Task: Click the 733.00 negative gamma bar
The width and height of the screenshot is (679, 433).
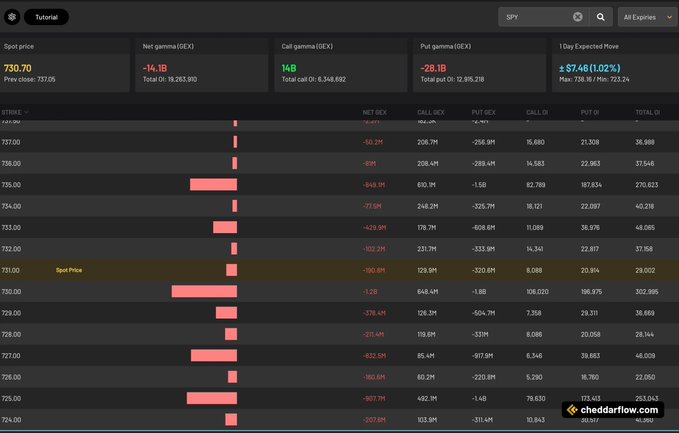Action: click(225, 227)
